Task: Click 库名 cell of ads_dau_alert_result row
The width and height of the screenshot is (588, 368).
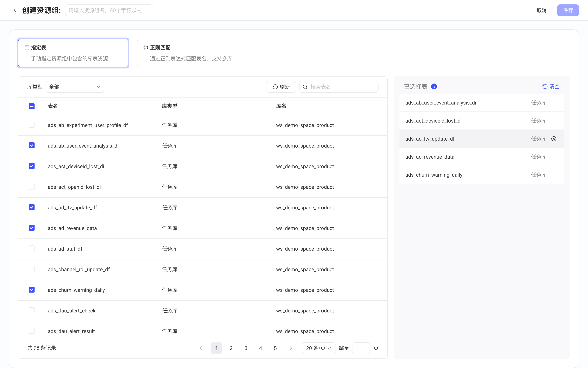Action: coord(305,331)
